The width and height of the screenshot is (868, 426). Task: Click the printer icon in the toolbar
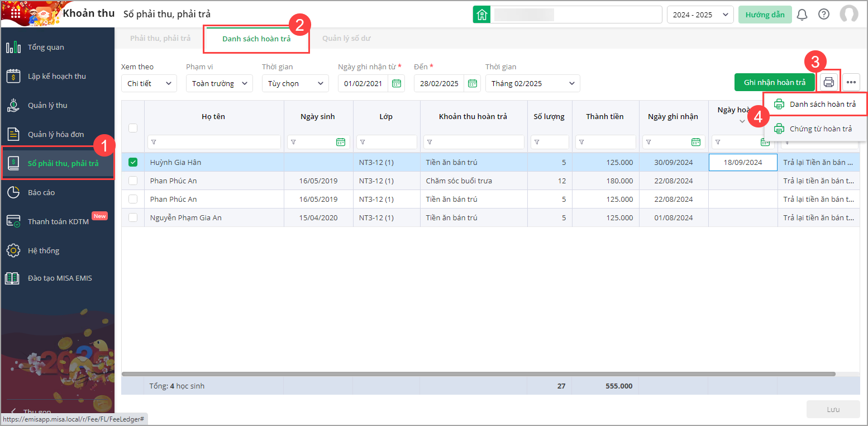pos(829,83)
